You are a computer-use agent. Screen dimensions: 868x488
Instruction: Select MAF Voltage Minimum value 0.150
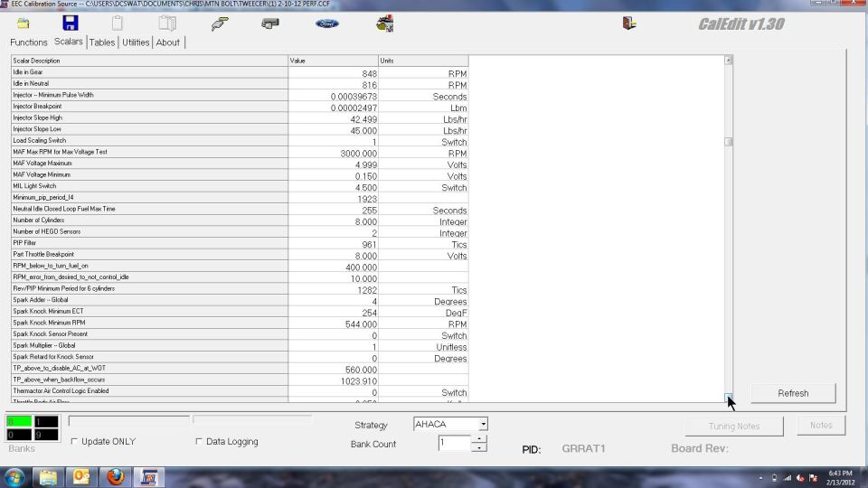(334, 176)
